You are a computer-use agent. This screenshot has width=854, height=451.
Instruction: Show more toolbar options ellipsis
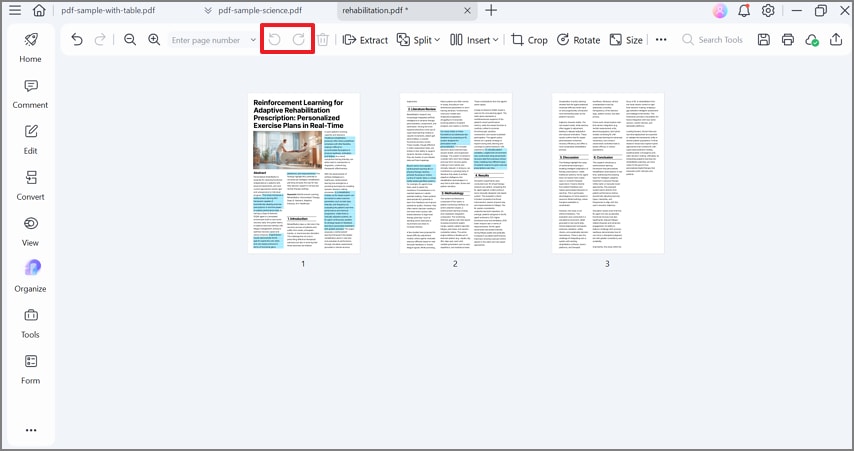coord(661,40)
